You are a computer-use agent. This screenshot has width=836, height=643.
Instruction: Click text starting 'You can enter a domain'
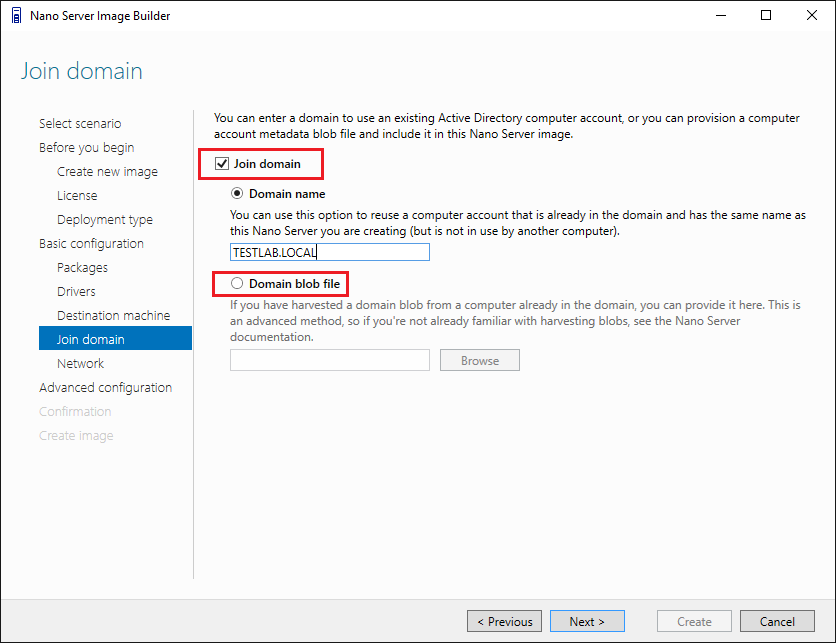click(507, 125)
